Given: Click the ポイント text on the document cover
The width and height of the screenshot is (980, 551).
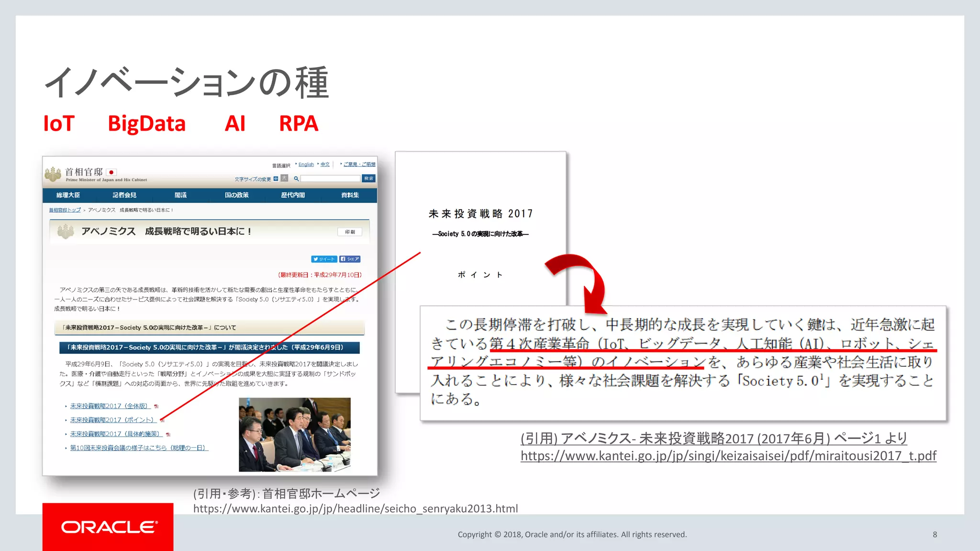Looking at the screenshot, I should (480, 275).
